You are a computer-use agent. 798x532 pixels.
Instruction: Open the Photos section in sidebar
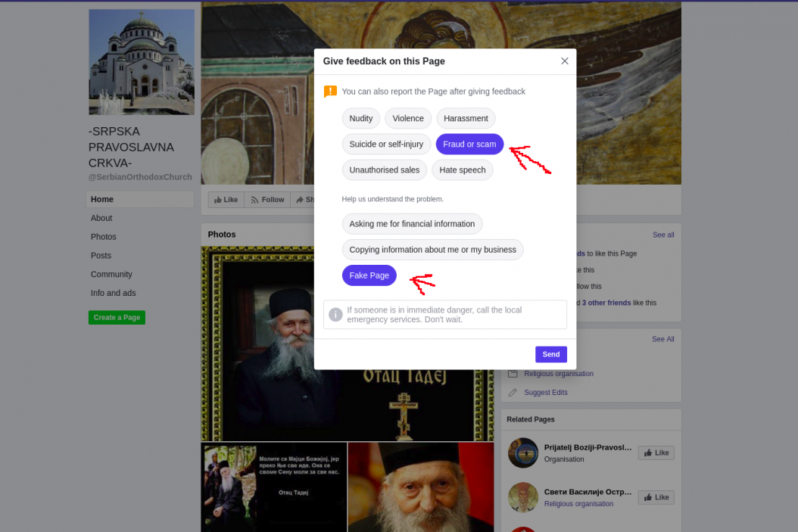(x=103, y=237)
